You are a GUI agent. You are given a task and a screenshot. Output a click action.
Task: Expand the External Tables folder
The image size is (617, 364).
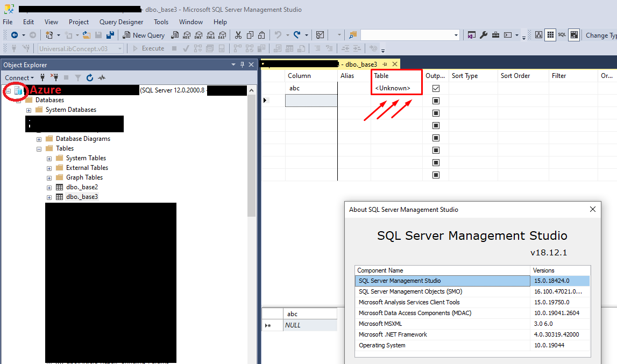click(49, 168)
